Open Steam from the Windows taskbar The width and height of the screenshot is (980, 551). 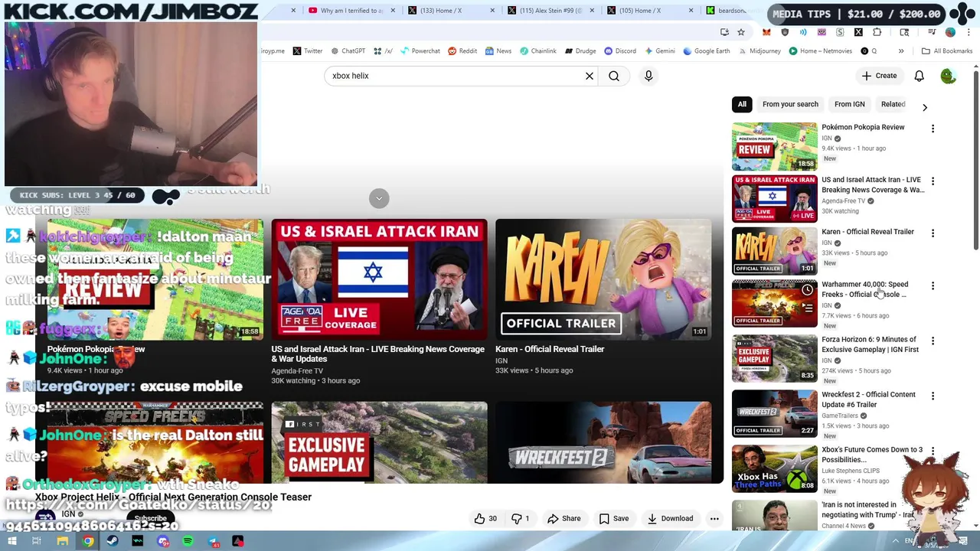(113, 541)
